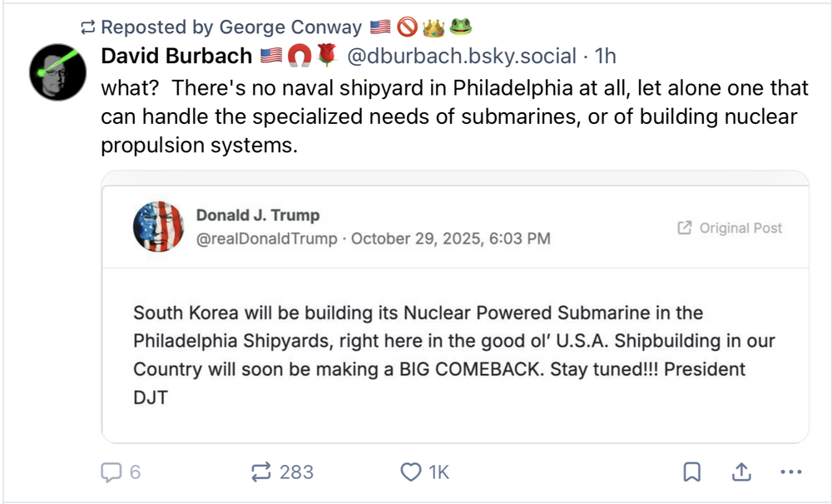Click the Reposted by George Conway label
Screen dimensions: 832x504
pos(232,27)
